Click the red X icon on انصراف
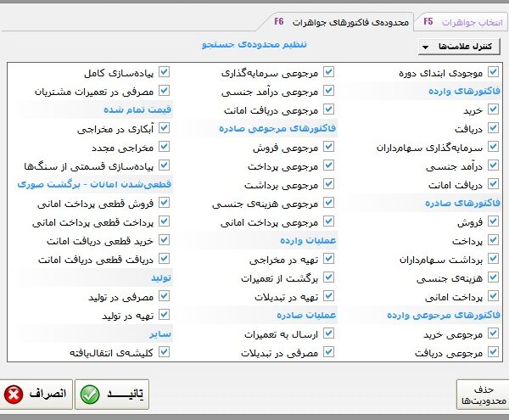 (x=14, y=395)
